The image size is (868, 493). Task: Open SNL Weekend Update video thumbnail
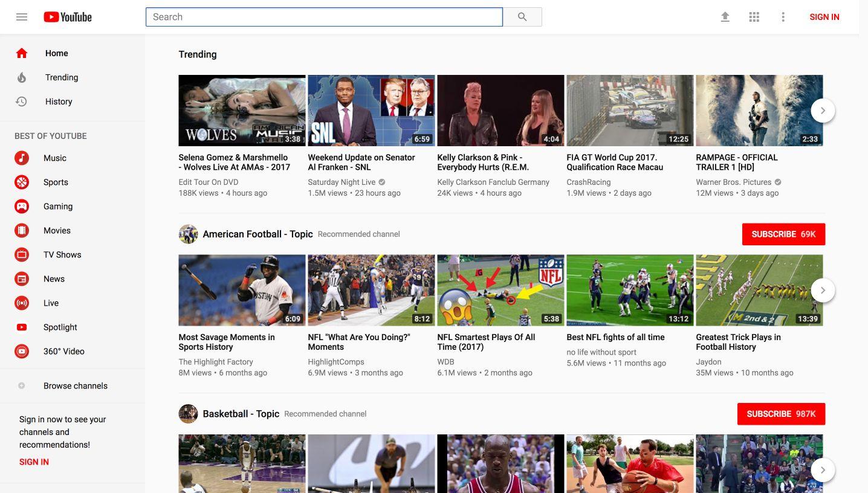point(371,111)
